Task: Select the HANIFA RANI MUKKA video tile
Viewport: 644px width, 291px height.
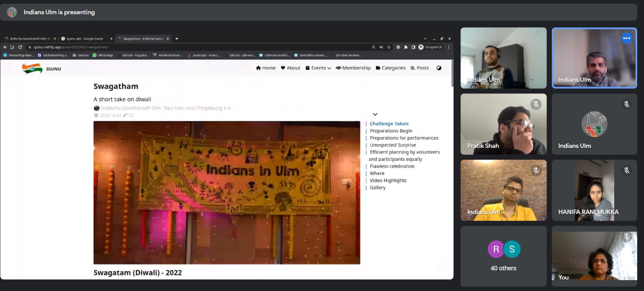Action: click(x=594, y=190)
